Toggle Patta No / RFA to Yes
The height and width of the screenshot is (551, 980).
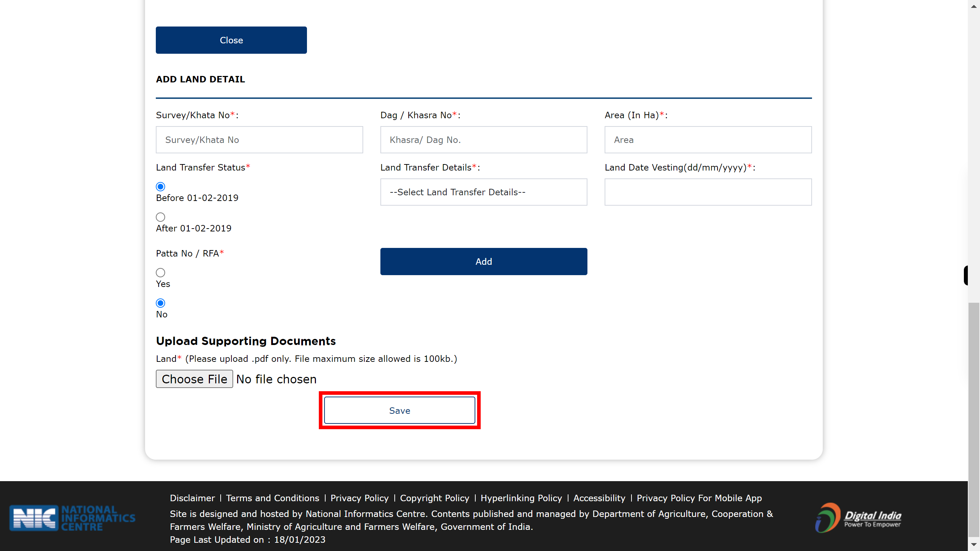pos(160,273)
